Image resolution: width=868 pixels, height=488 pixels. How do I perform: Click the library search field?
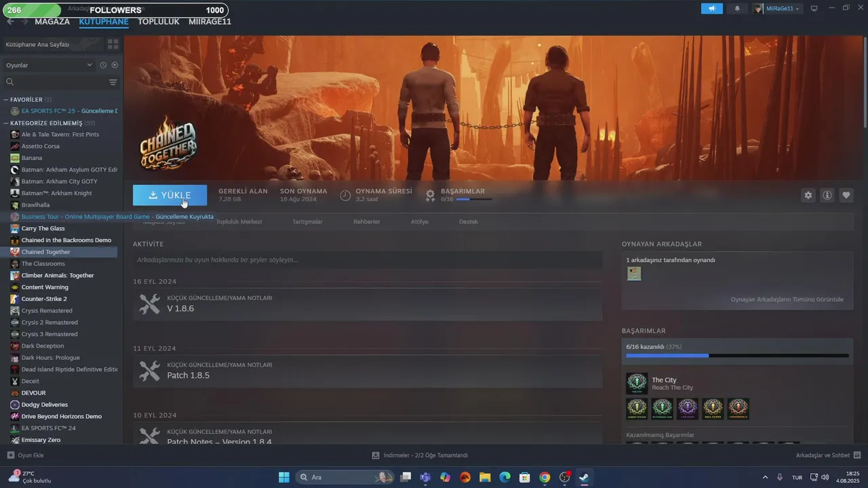tap(54, 82)
